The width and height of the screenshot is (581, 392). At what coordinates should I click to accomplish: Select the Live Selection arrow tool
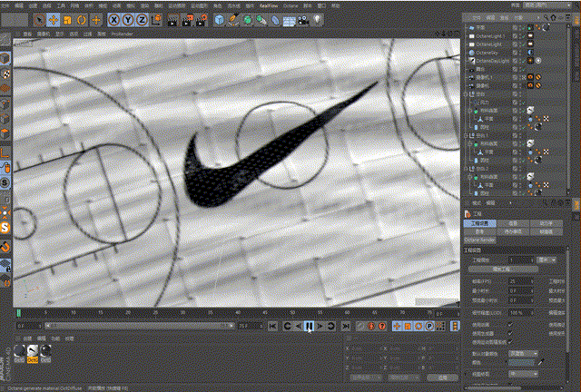pyautogui.click(x=39, y=20)
